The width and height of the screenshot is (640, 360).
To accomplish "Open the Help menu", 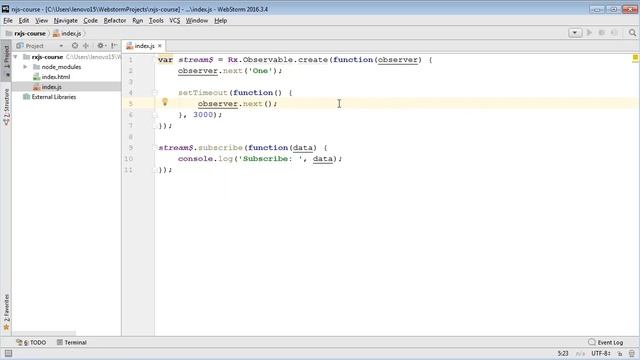I will point(220,20).
